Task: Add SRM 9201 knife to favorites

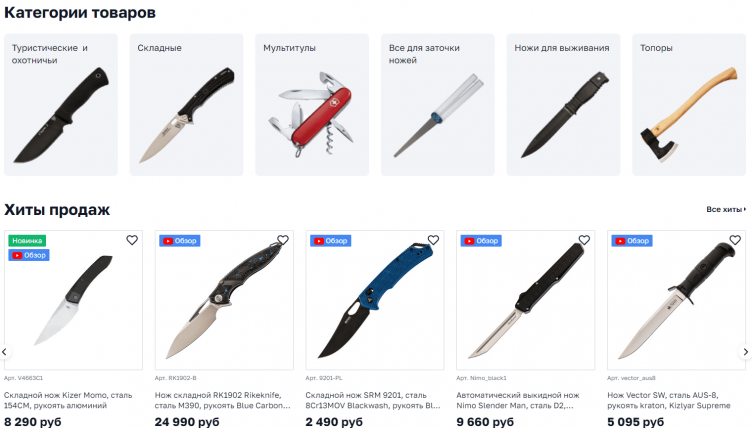Action: [x=434, y=240]
